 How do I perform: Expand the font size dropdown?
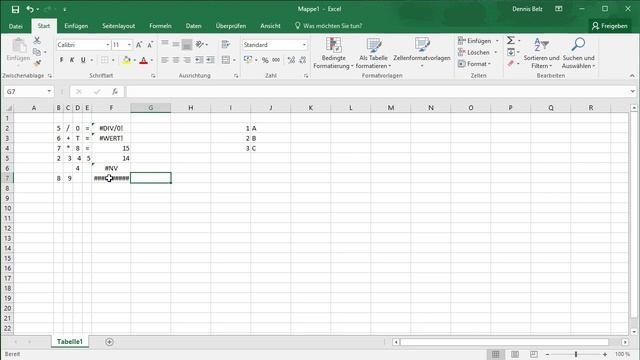[129, 44]
